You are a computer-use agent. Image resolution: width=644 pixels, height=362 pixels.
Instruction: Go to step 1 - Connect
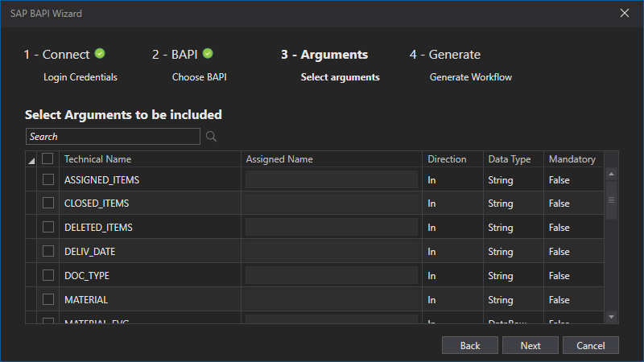click(x=56, y=54)
